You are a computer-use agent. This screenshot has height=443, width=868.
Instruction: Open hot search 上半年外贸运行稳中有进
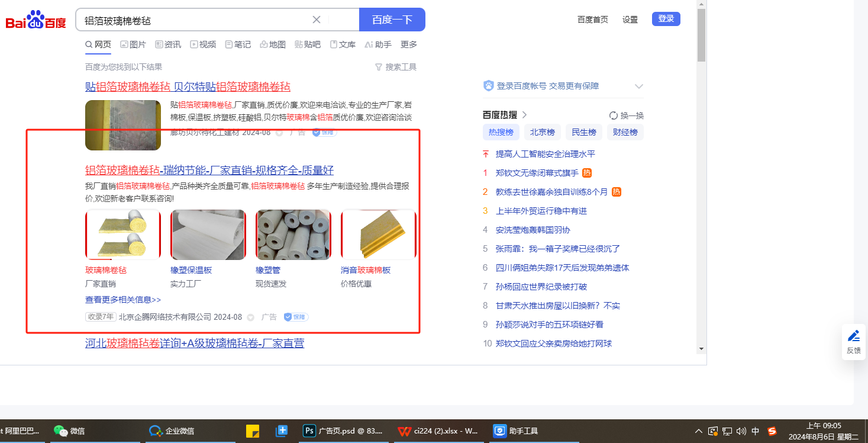tap(541, 211)
